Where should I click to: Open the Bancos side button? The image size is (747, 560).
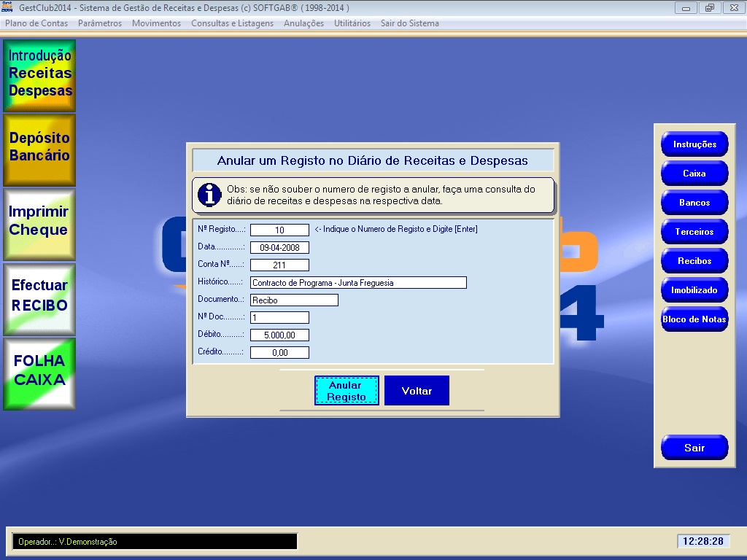694,203
